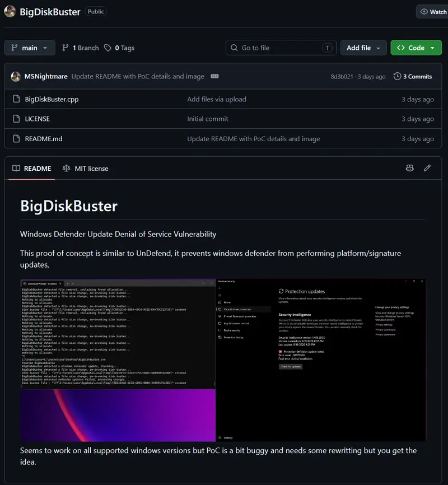Click the file icon beside LICENSE
Image resolution: width=448 pixels, height=485 pixels.
[x=16, y=119]
